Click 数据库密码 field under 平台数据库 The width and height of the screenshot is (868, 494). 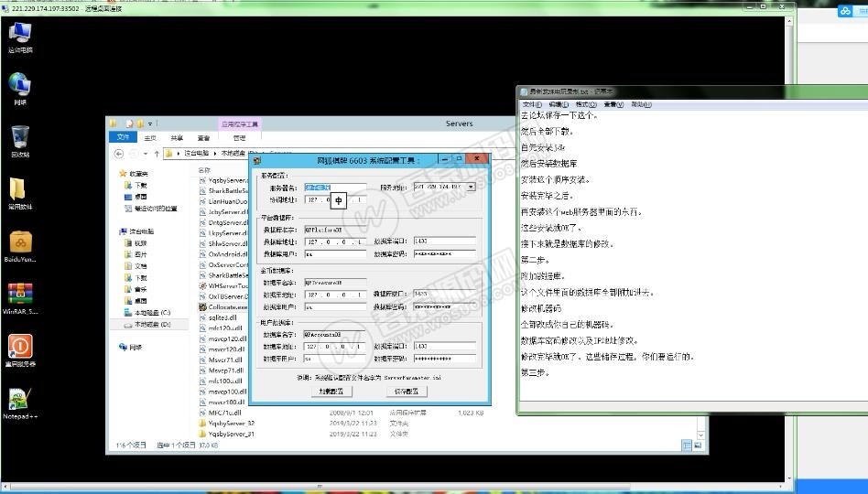[x=444, y=254]
